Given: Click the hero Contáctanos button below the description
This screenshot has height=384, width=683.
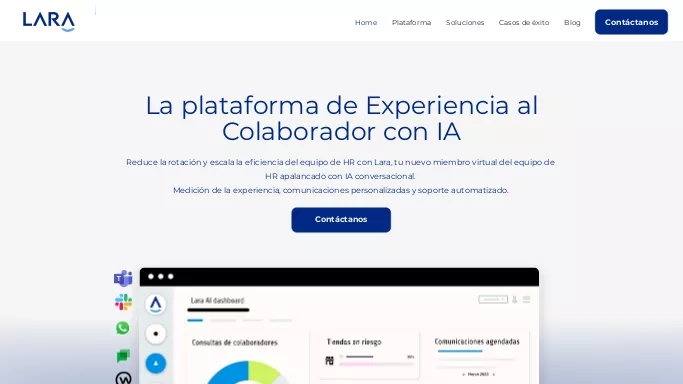Looking at the screenshot, I should pyautogui.click(x=341, y=220).
